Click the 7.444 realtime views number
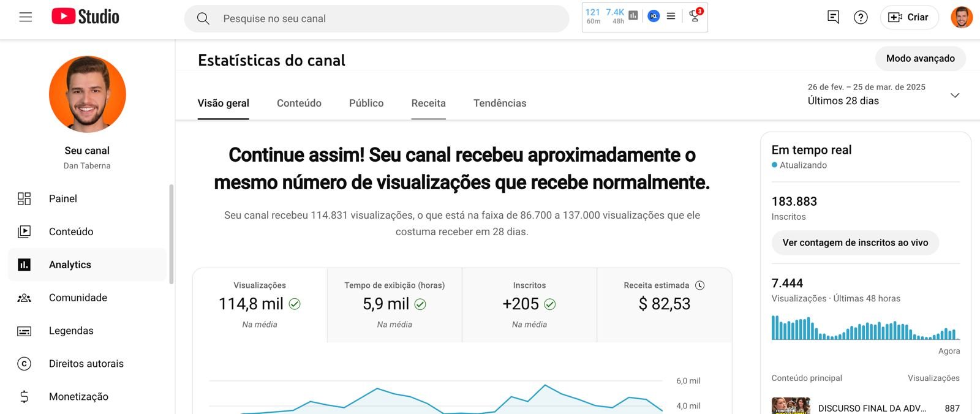Image resolution: width=980 pixels, height=414 pixels. pyautogui.click(x=787, y=283)
